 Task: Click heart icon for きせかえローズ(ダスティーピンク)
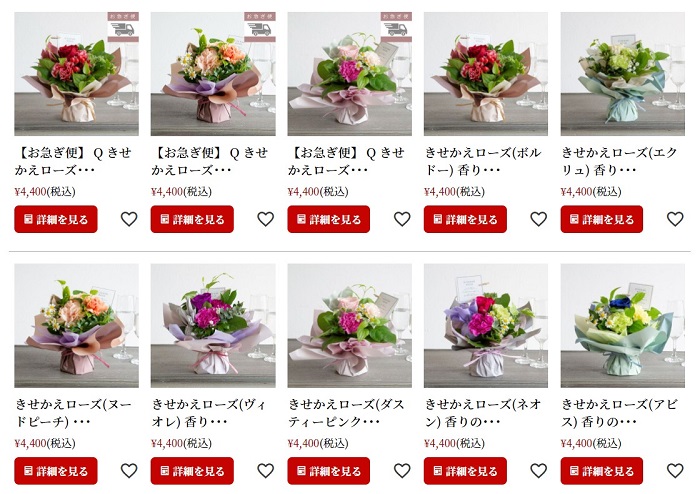pyautogui.click(x=402, y=471)
